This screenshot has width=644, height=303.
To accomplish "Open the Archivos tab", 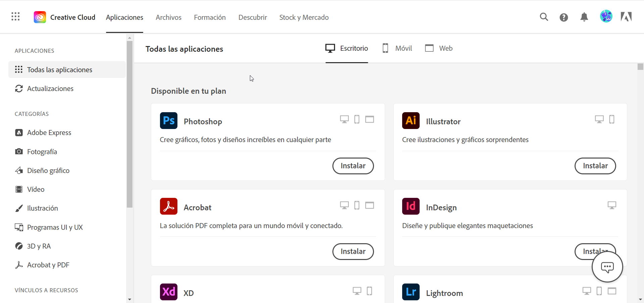I will [168, 17].
